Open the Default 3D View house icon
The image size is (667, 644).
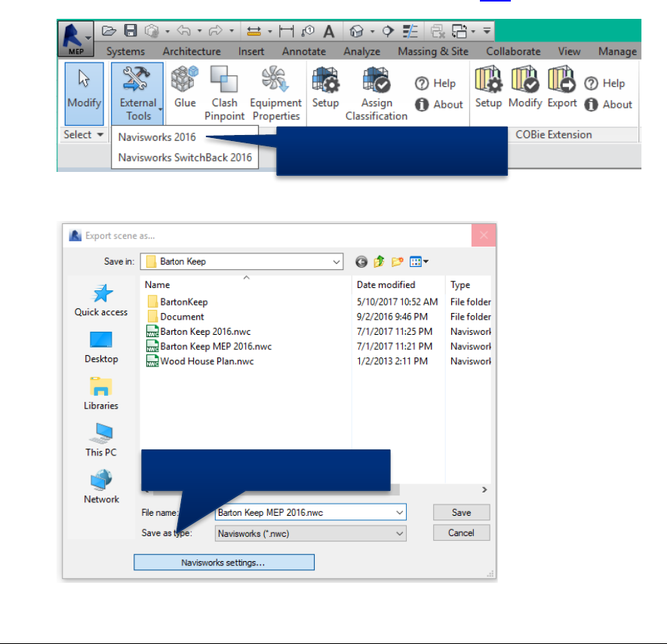[x=356, y=31]
